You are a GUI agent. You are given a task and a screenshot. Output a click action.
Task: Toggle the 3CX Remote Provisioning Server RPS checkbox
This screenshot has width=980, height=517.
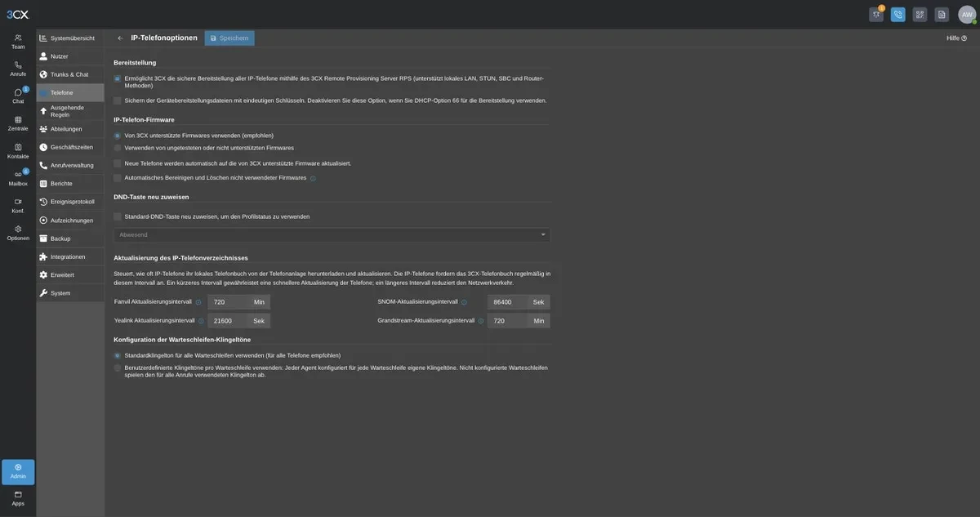(x=118, y=78)
